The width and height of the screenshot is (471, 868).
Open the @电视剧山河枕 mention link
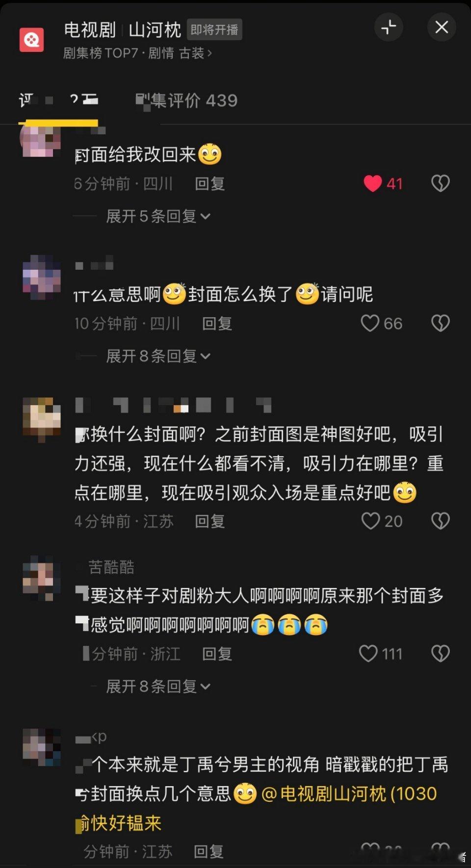pos(349,793)
